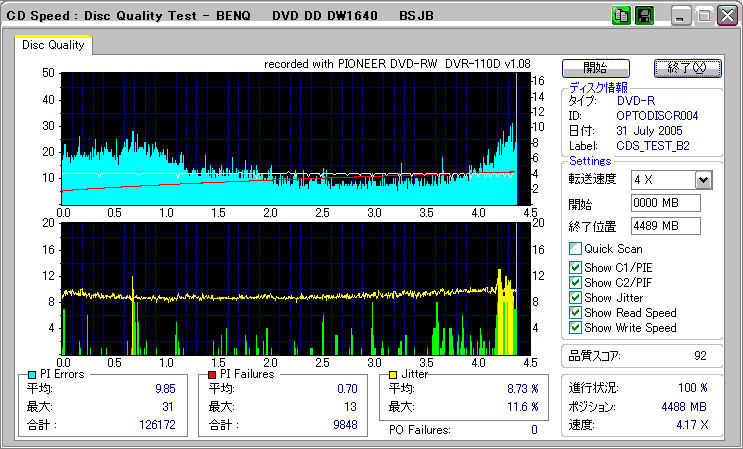
Task: Click the 4489 MB end position field
Action: point(666,226)
